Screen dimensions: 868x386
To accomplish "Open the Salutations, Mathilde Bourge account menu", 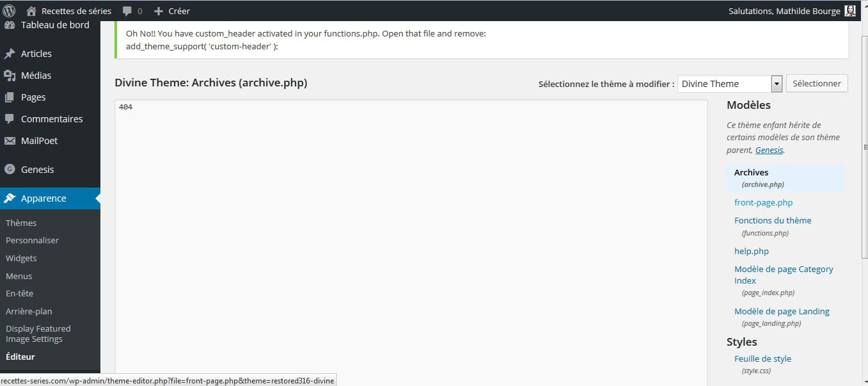I will click(792, 11).
